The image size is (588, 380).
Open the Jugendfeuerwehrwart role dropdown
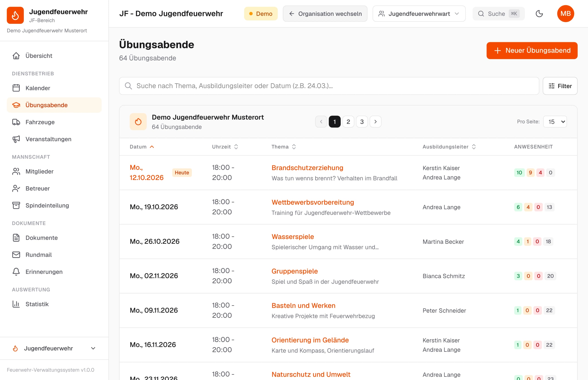[x=419, y=14]
